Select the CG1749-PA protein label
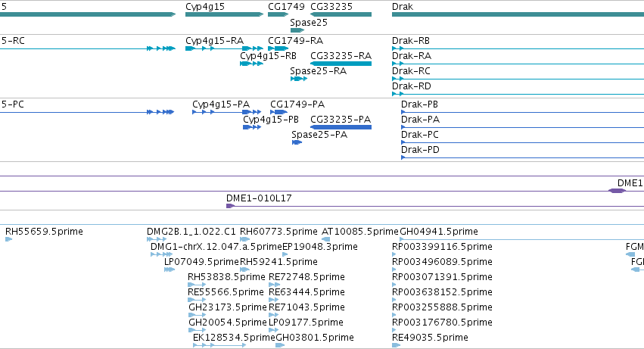Image resolution: width=644 pixels, height=349 pixels. (297, 104)
